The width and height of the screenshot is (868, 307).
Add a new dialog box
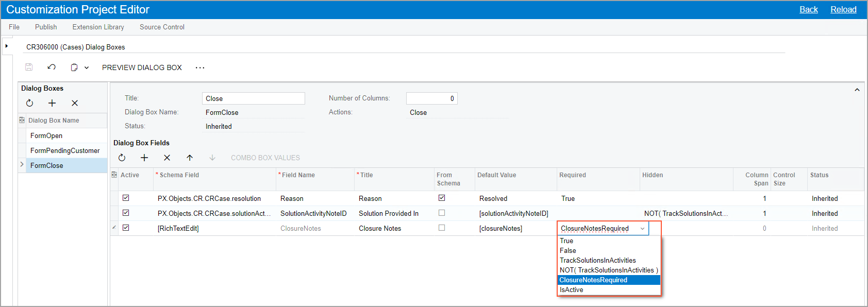[52, 103]
